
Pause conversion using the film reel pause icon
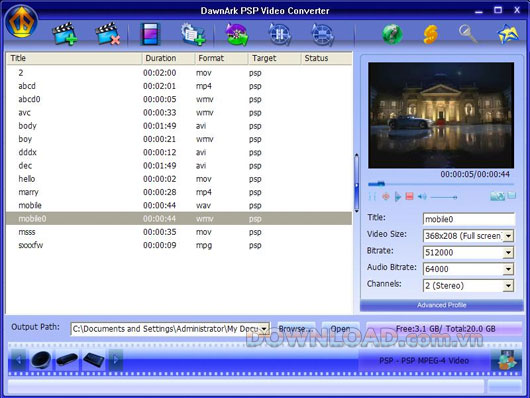pos(280,34)
